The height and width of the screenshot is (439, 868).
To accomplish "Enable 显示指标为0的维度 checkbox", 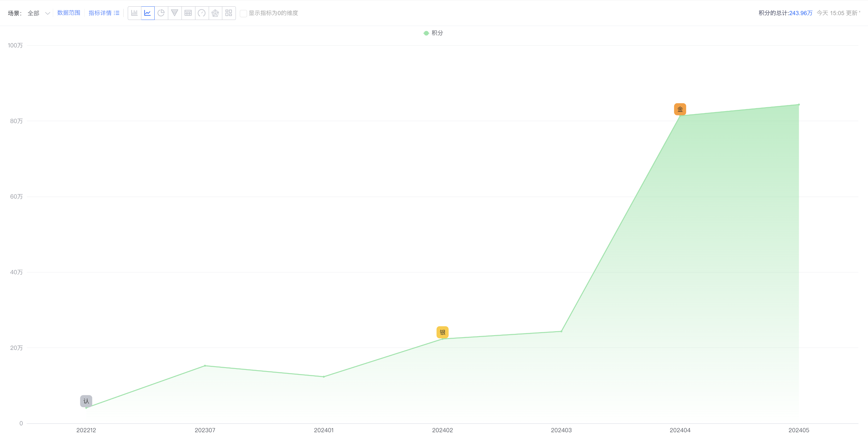I will [243, 13].
